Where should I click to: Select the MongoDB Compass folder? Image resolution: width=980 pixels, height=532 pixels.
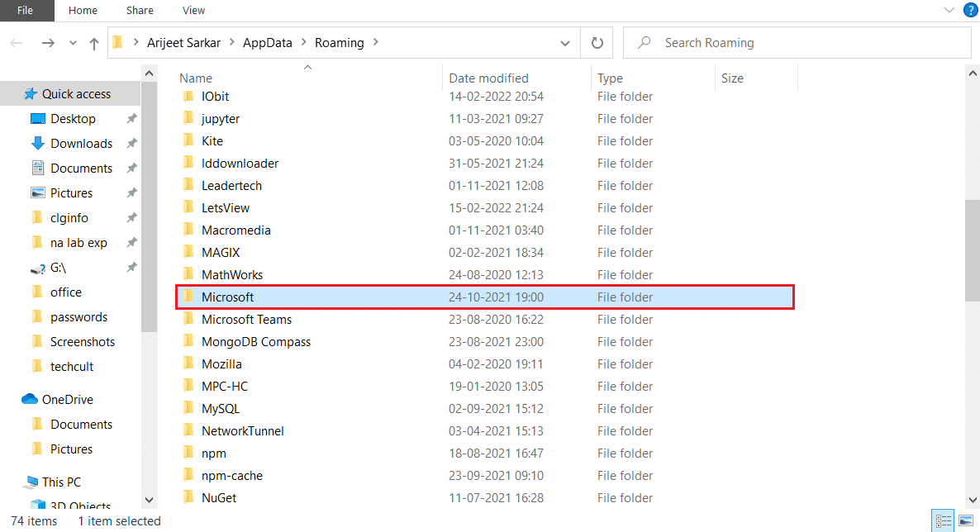pyautogui.click(x=255, y=342)
